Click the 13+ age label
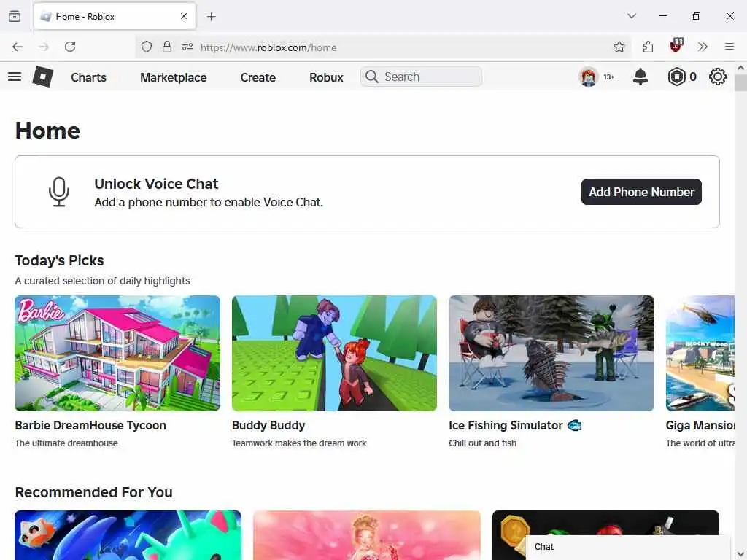 point(609,77)
